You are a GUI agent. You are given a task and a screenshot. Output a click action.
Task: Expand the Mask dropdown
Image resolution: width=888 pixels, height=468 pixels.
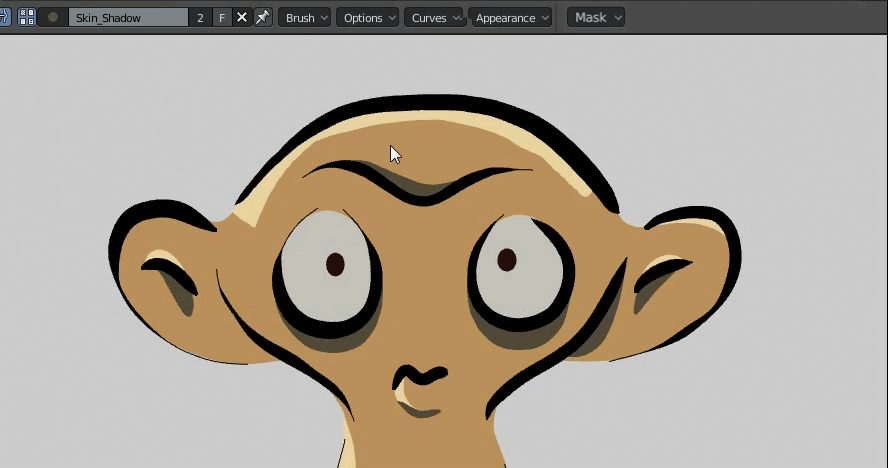pyautogui.click(x=596, y=18)
